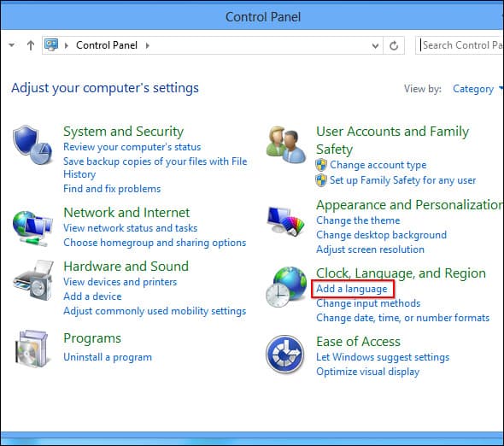504x446 pixels.
Task: Open View devices and printers link
Action: (x=120, y=282)
